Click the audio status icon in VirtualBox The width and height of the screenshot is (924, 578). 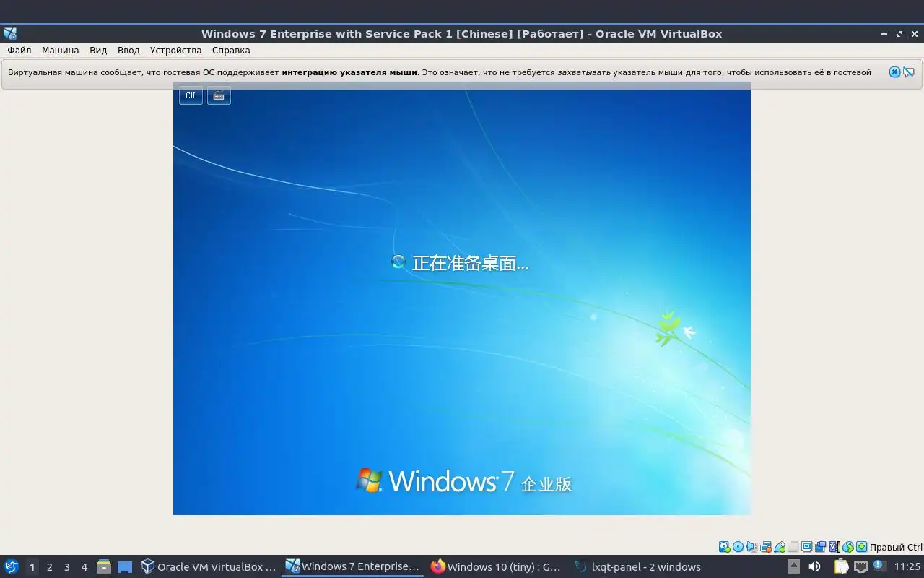pyautogui.click(x=751, y=547)
